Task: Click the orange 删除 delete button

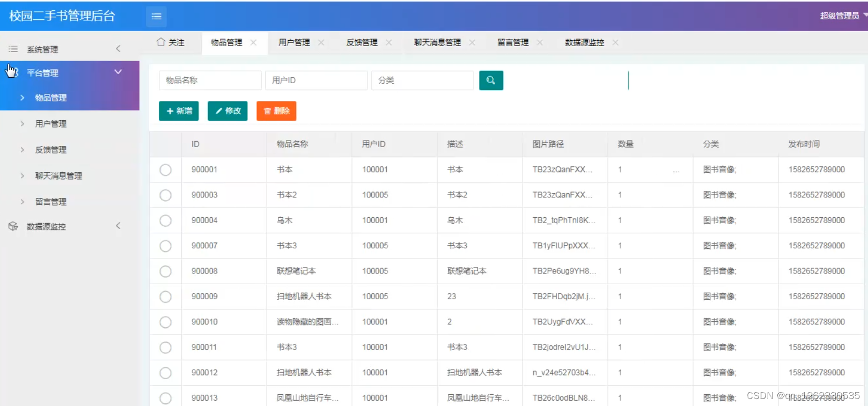Action: coord(276,111)
